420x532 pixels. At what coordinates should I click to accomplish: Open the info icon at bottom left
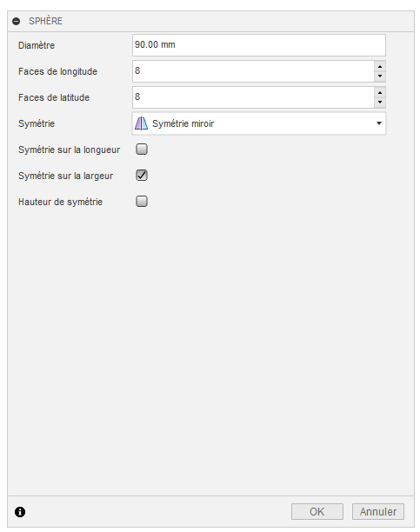click(x=20, y=512)
